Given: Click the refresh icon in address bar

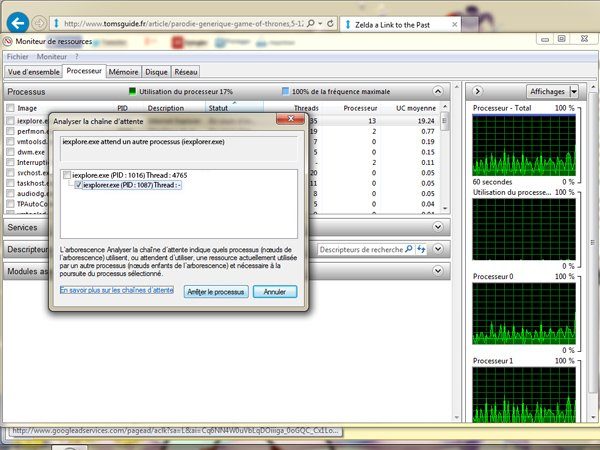Looking at the screenshot, I should click(330, 23).
